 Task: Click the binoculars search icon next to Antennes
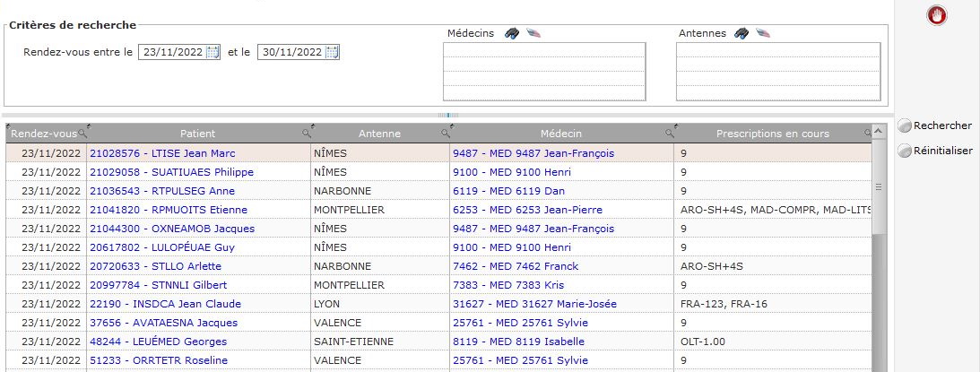tap(742, 33)
